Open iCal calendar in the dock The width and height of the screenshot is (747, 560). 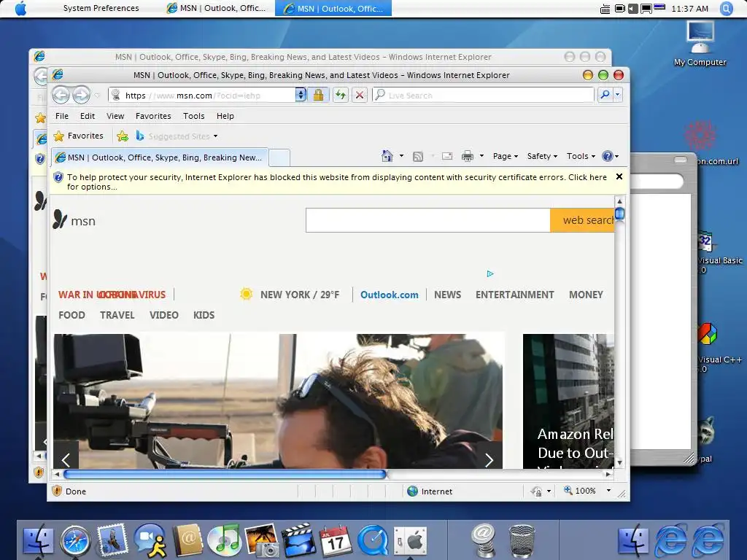(336, 540)
